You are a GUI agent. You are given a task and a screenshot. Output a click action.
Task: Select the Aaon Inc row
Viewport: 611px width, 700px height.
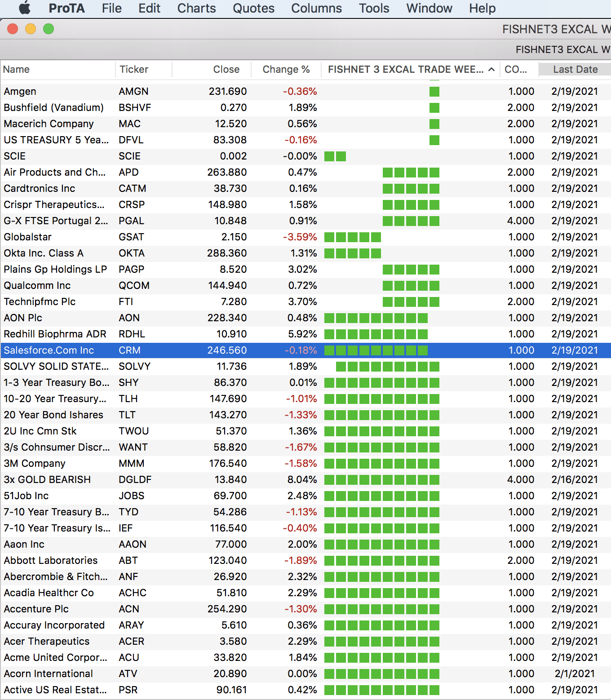(x=305, y=545)
